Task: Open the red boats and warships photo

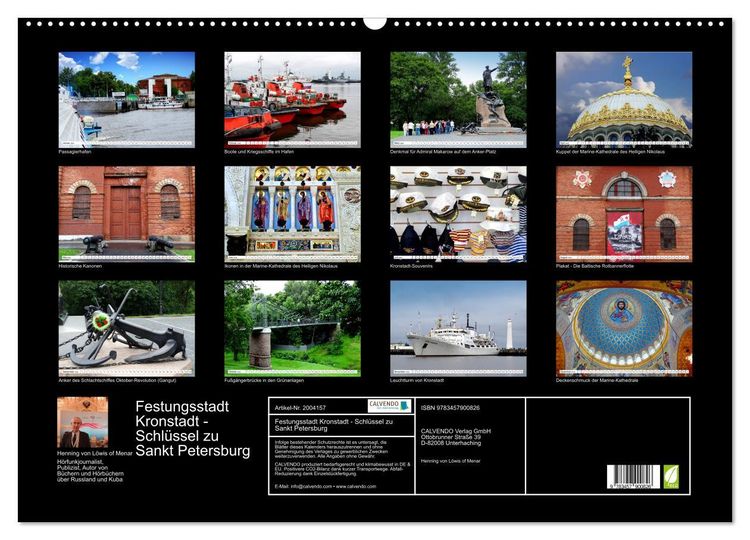Action: click(292, 99)
